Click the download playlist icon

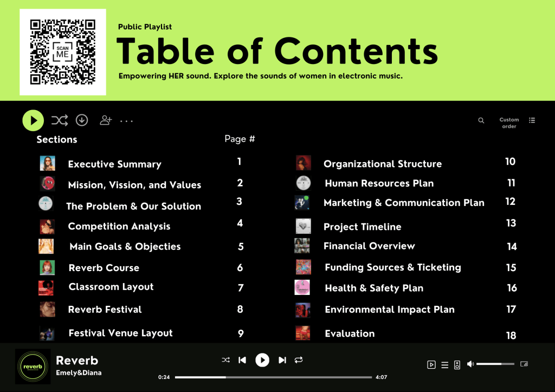[82, 120]
